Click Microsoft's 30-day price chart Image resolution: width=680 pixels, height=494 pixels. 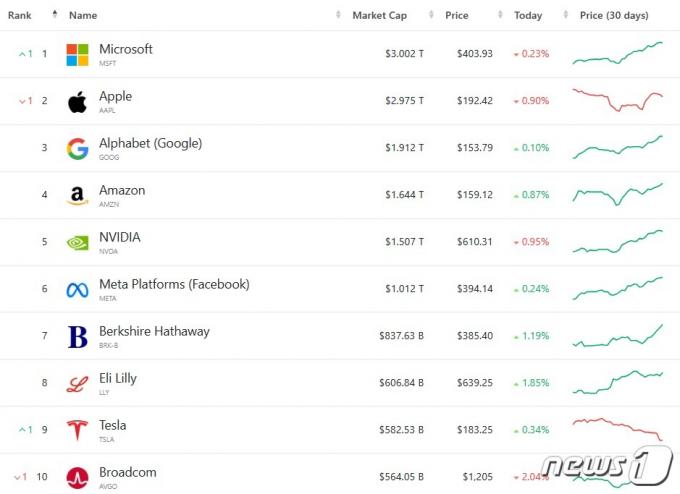point(618,53)
